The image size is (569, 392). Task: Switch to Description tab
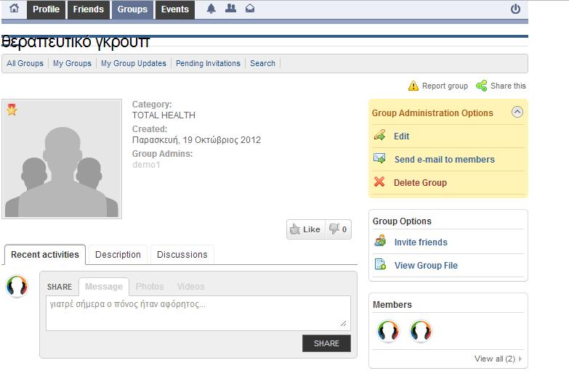(x=118, y=255)
